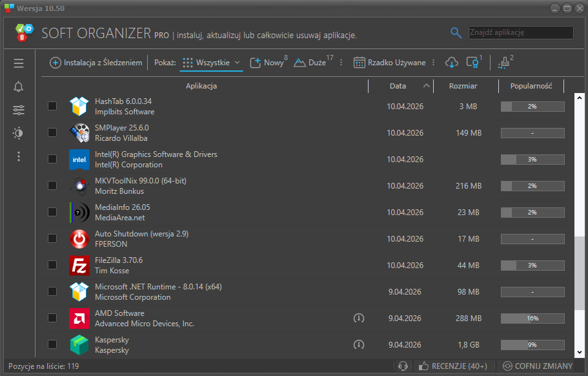Tick the Auto Shutdown checkbox

[x=52, y=238]
